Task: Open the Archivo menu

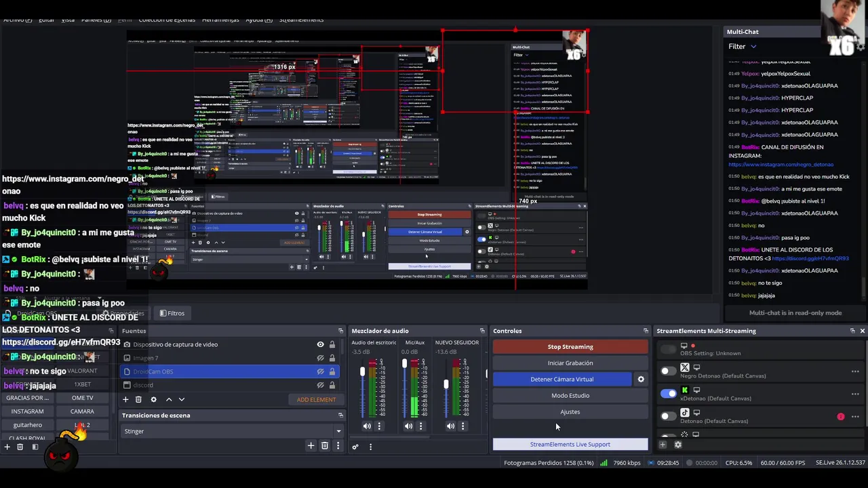Action: tap(18, 20)
